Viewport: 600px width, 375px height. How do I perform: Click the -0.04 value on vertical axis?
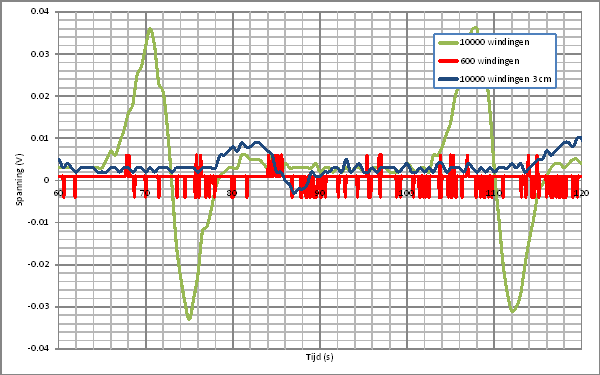39,349
